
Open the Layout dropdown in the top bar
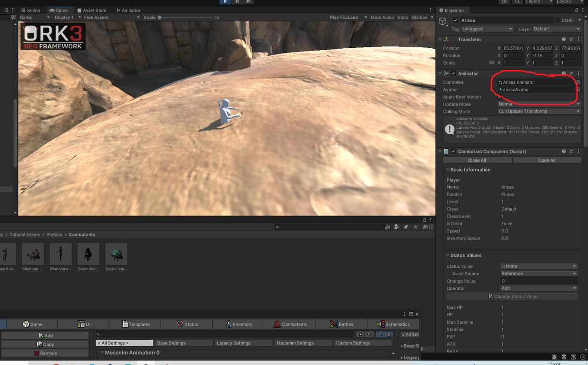point(569,2)
